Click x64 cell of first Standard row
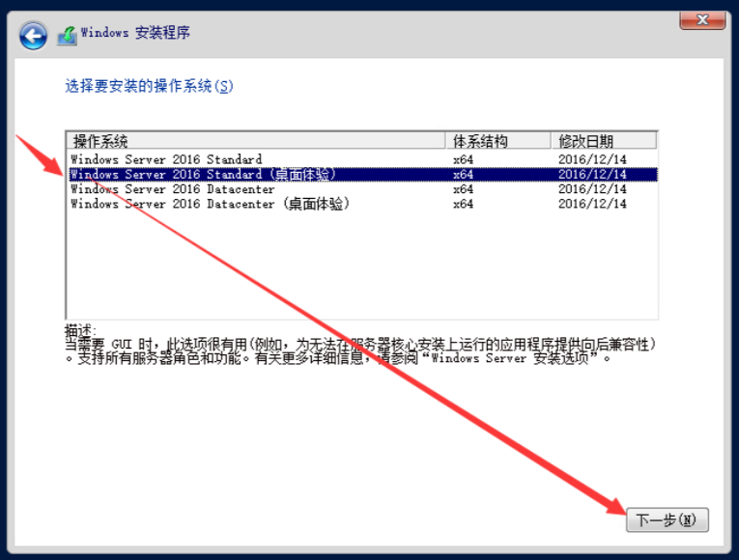The image size is (739, 560). [463, 159]
